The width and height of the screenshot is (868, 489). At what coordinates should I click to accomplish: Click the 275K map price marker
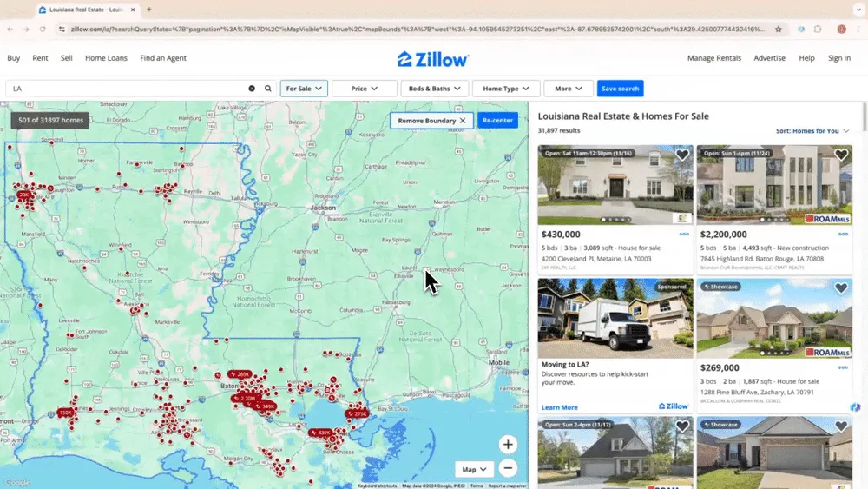358,413
